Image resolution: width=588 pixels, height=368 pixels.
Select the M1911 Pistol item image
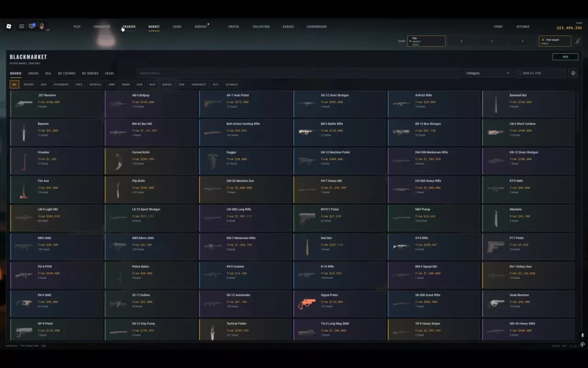307,218
